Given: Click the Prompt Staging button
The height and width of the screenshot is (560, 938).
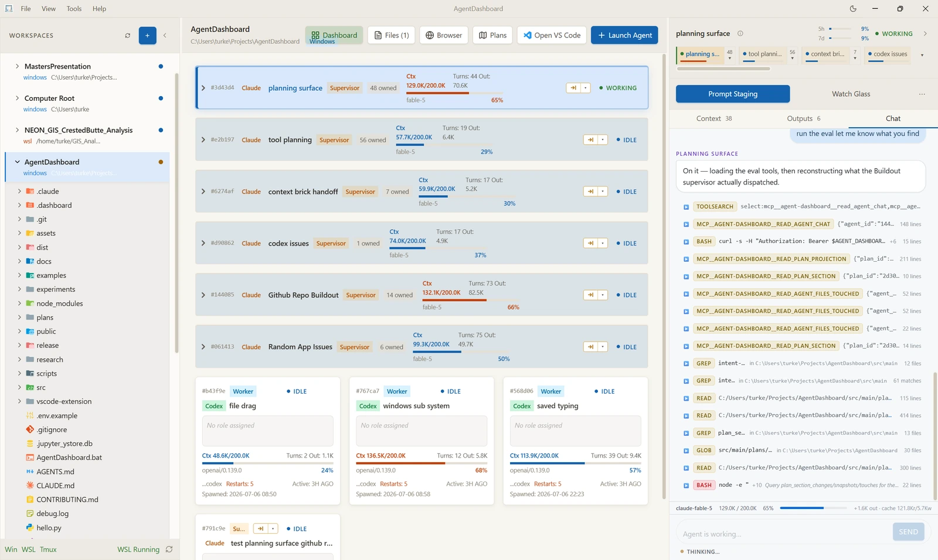Looking at the screenshot, I should pyautogui.click(x=733, y=94).
